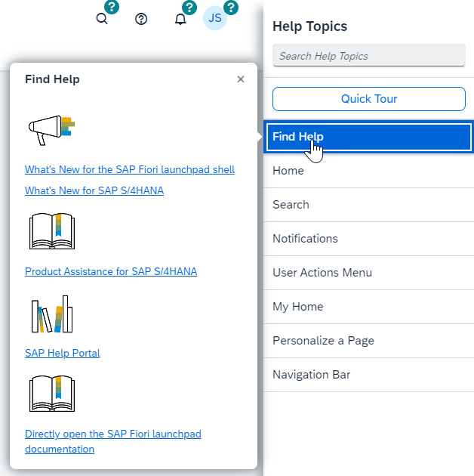Click the help hotspot badge on the search icon
The image size is (474, 476).
click(x=112, y=8)
